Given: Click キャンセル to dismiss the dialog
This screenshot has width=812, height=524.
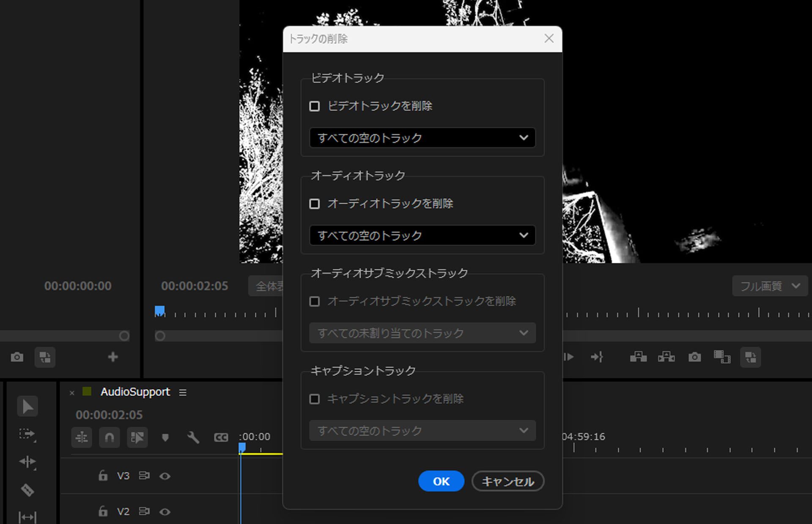Looking at the screenshot, I should (507, 481).
